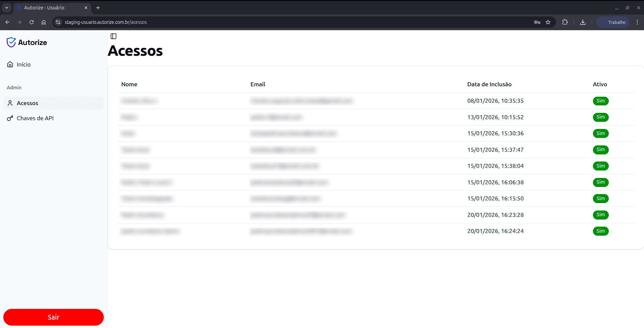644x328 pixels.
Task: Open the Chaves de API menu item
Action: coord(53,118)
